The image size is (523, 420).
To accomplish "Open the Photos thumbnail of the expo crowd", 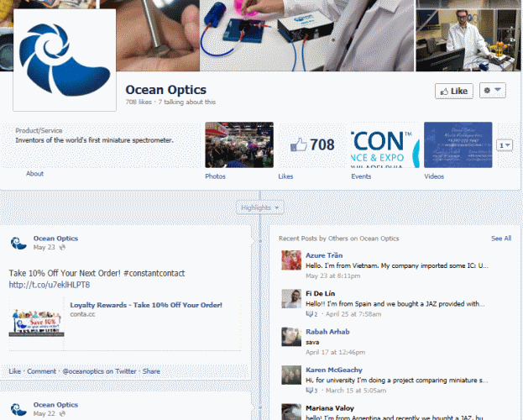I will 239,144.
